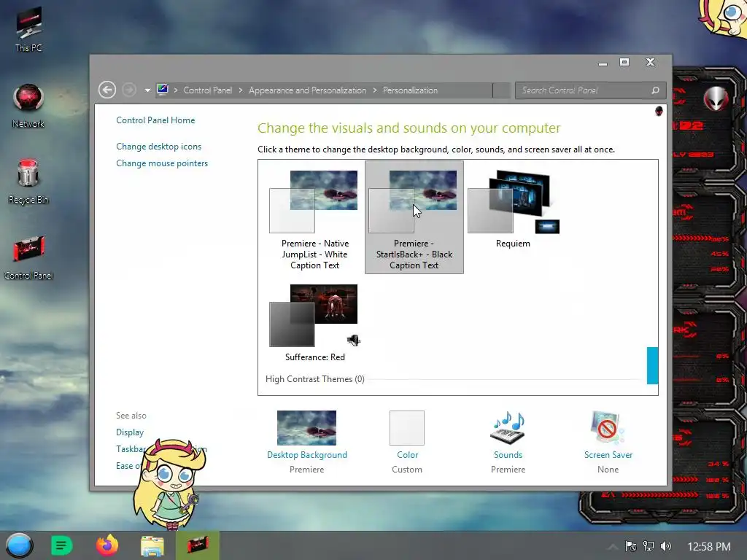This screenshot has height=560, width=747.
Task: Select Personalization breadcrumb segment
Action: (410, 90)
